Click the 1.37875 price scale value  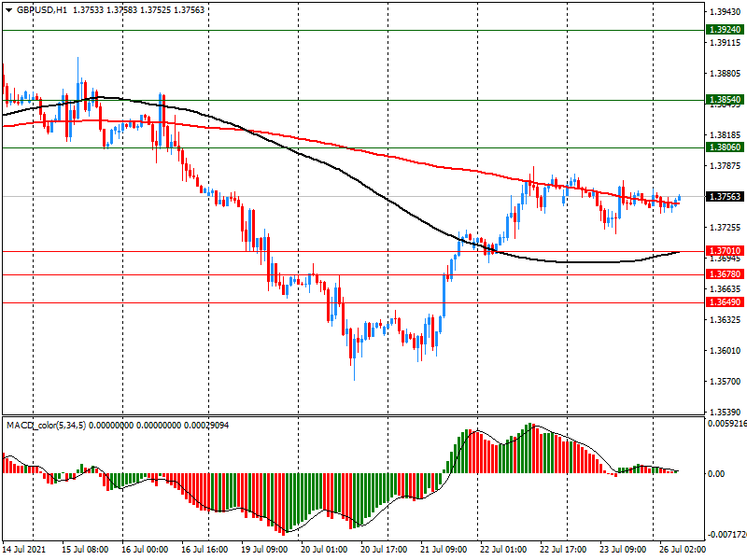click(x=726, y=166)
